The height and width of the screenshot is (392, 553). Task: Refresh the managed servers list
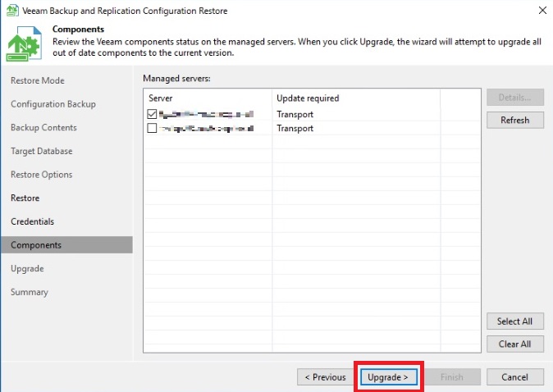click(x=515, y=120)
